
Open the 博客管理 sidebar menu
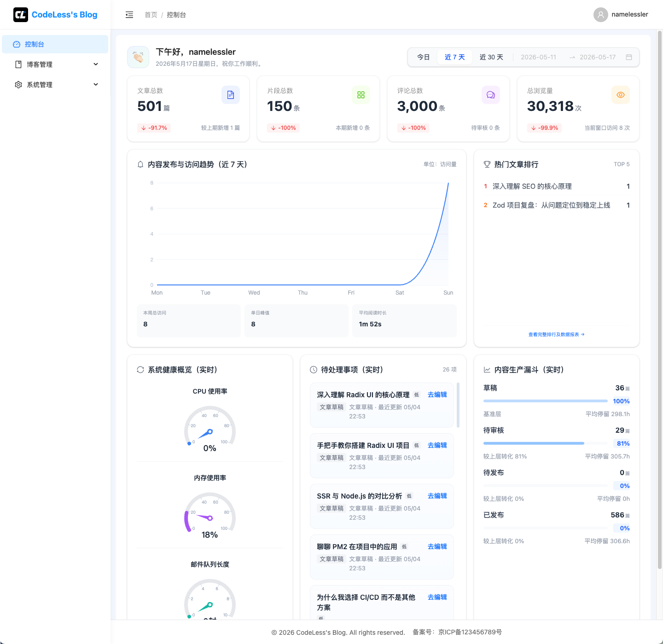tap(55, 64)
